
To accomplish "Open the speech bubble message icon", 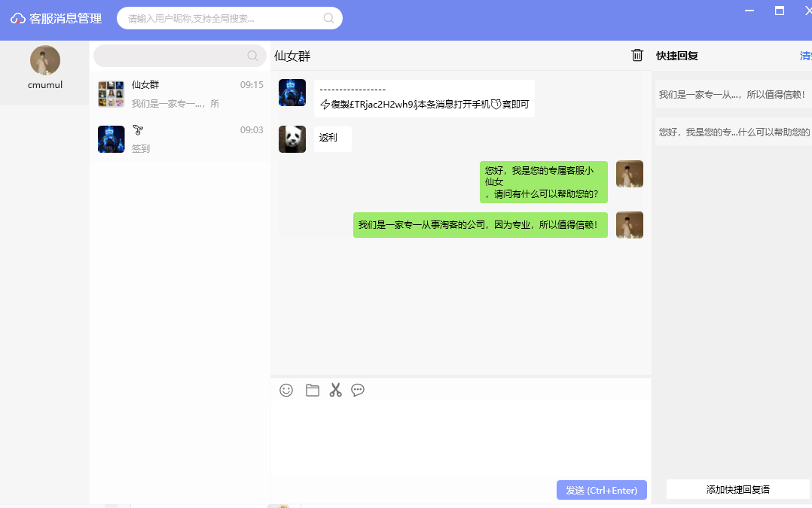I will [358, 390].
